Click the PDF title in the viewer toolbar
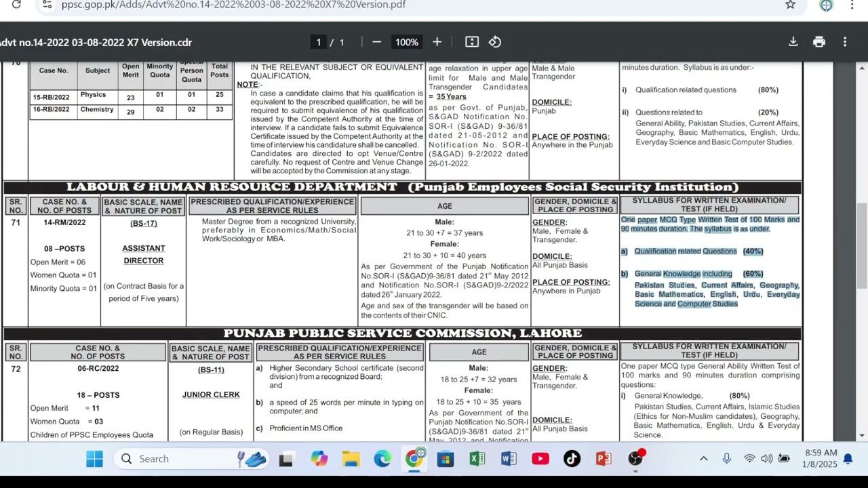Viewport: 868px width, 488px height. [x=96, y=42]
